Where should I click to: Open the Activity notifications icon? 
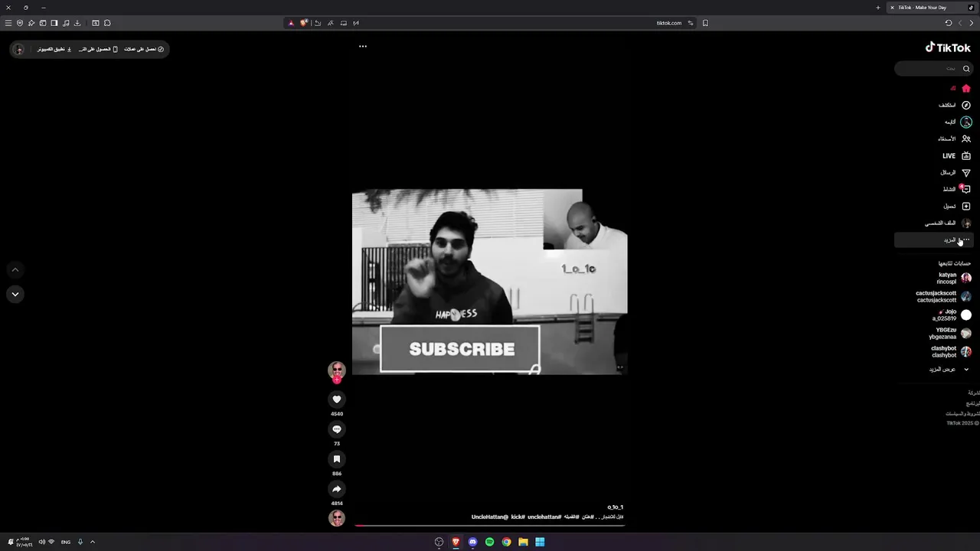(966, 189)
